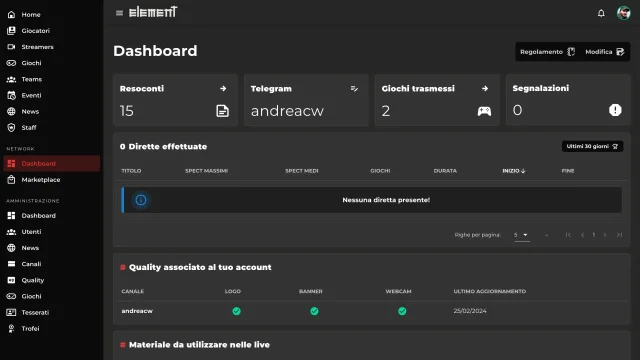Click the Logo status checkmark for andreacw
640x360 pixels.
236,311
